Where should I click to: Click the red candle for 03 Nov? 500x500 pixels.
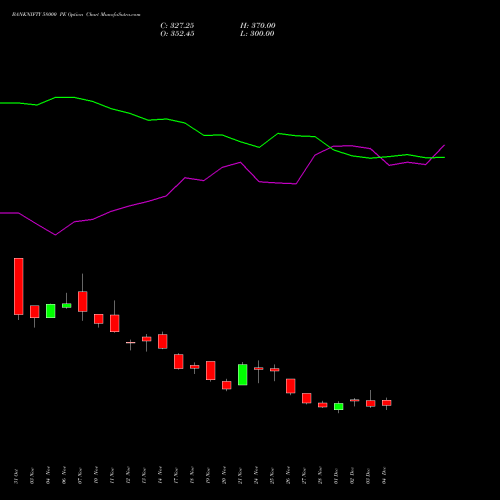[35, 312]
